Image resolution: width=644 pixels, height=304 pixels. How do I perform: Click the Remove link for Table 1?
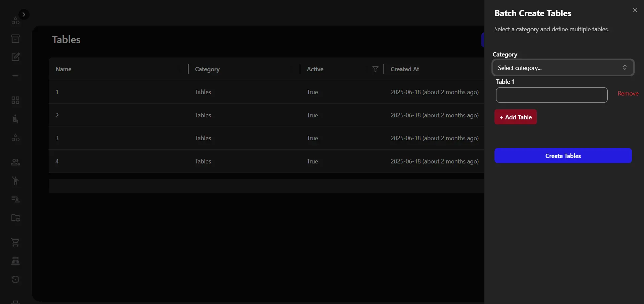click(628, 93)
